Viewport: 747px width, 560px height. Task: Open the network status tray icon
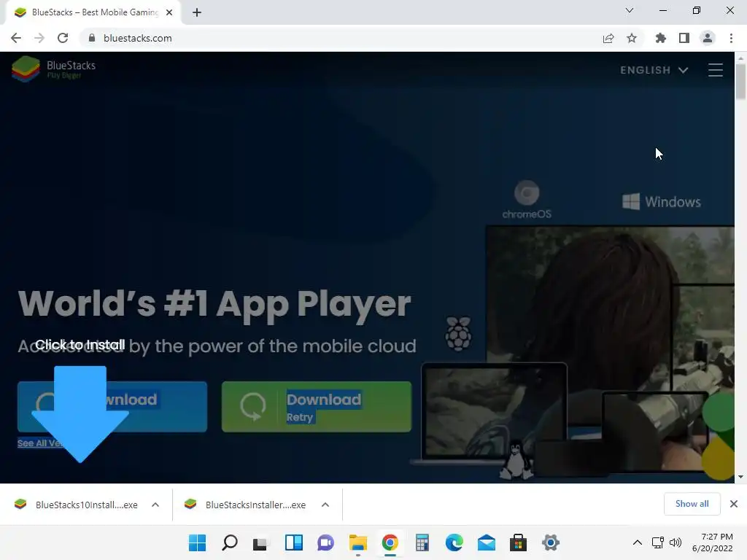pos(658,542)
